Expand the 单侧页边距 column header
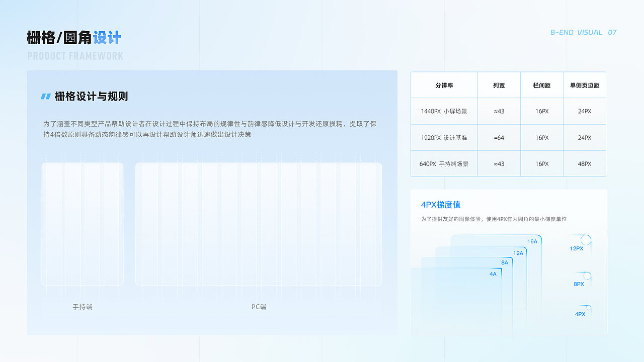The height and width of the screenshot is (362, 644). pos(584,85)
